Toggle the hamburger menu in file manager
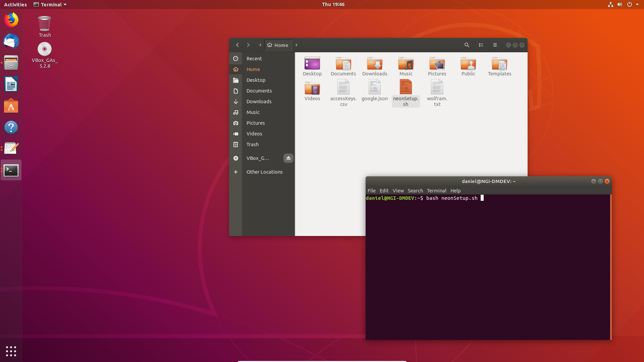The height and width of the screenshot is (362, 644). 495,45
